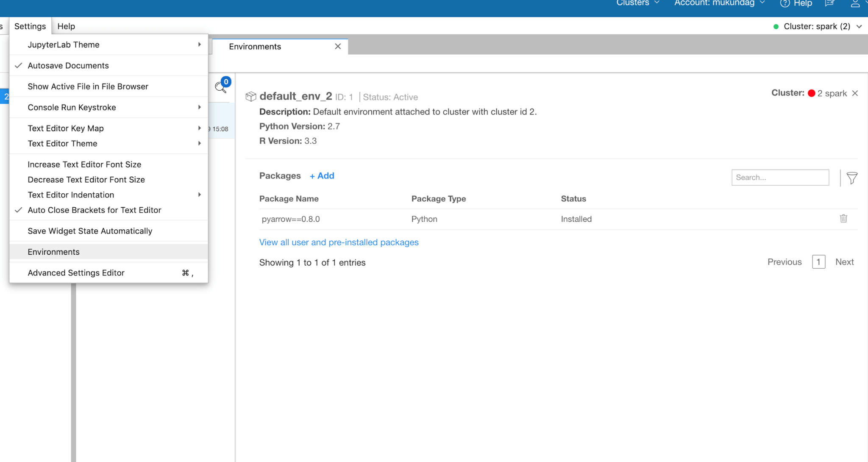Open Advanced Settings Editor
The height and width of the screenshot is (462, 868).
pyautogui.click(x=109, y=273)
